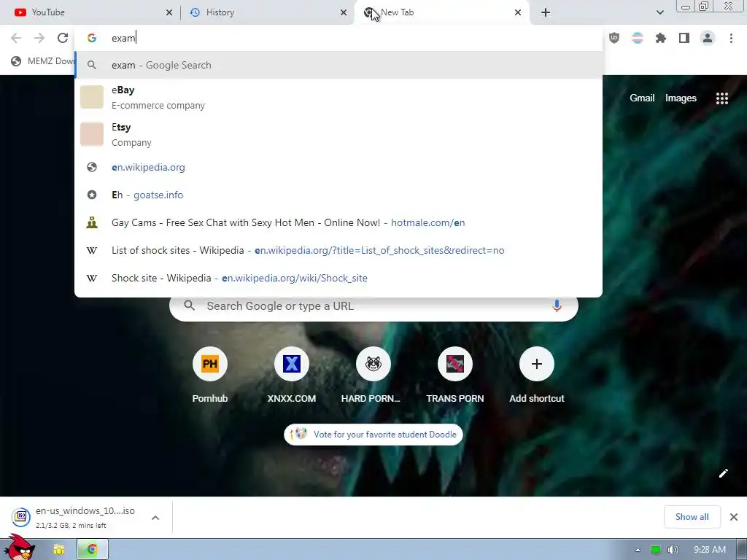Image resolution: width=747 pixels, height=560 pixels.
Task: Select Shock site - Wikipedia suggestion
Action: 338,278
